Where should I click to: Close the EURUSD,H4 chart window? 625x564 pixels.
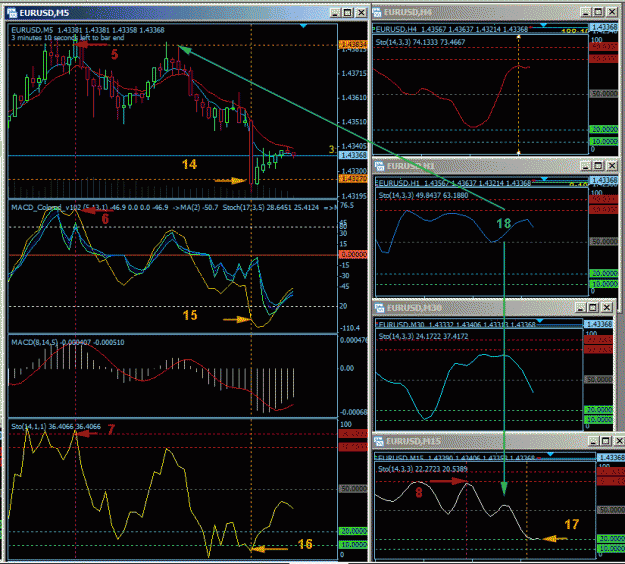coord(612,12)
